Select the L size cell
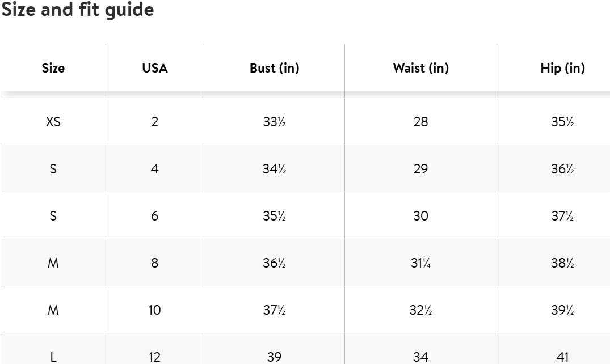This screenshot has width=610, height=364. tap(53, 357)
